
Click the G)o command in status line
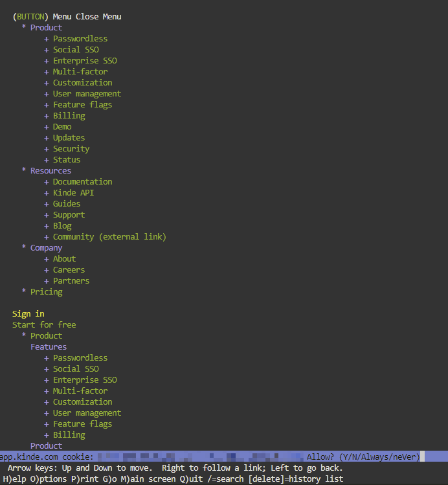pos(110,479)
